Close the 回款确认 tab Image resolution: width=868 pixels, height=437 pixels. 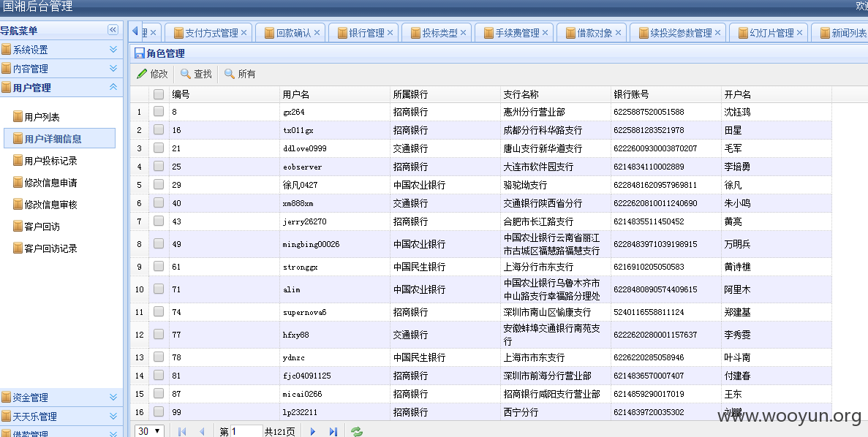(317, 33)
